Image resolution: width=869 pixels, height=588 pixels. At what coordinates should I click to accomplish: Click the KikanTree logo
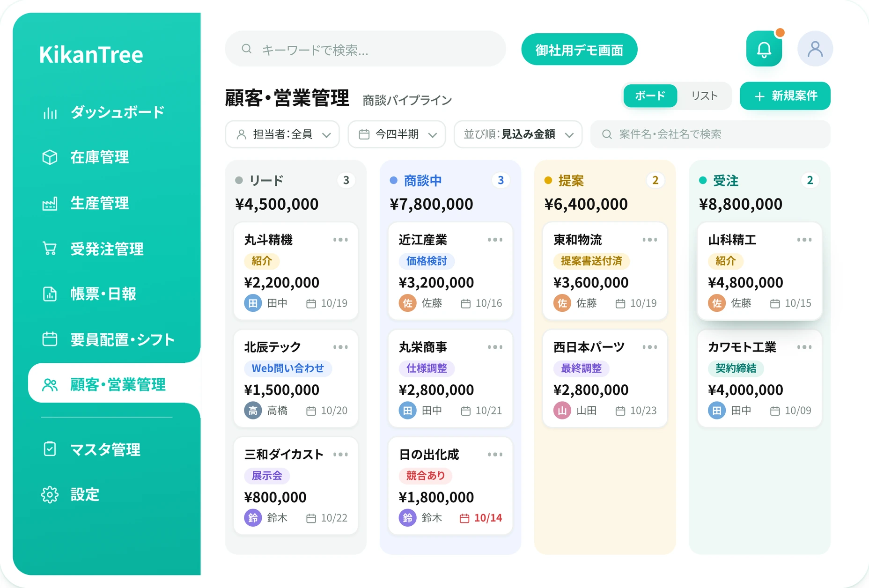[x=91, y=55]
